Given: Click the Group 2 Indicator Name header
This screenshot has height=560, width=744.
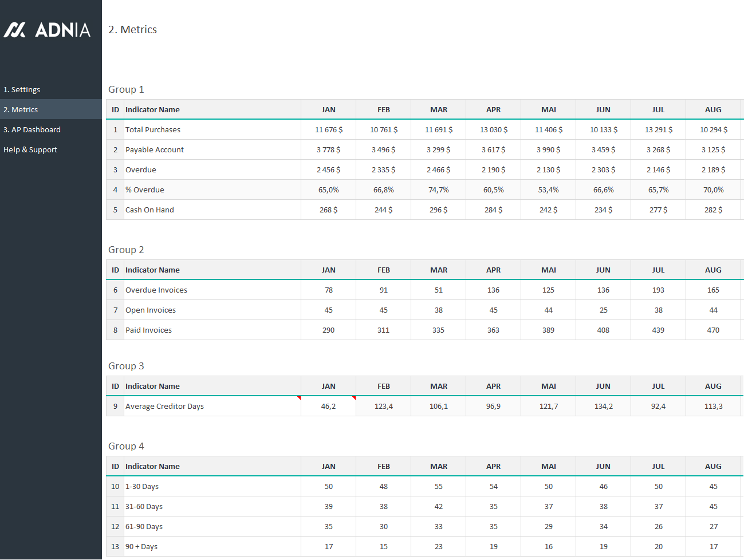Looking at the screenshot, I should click(152, 270).
